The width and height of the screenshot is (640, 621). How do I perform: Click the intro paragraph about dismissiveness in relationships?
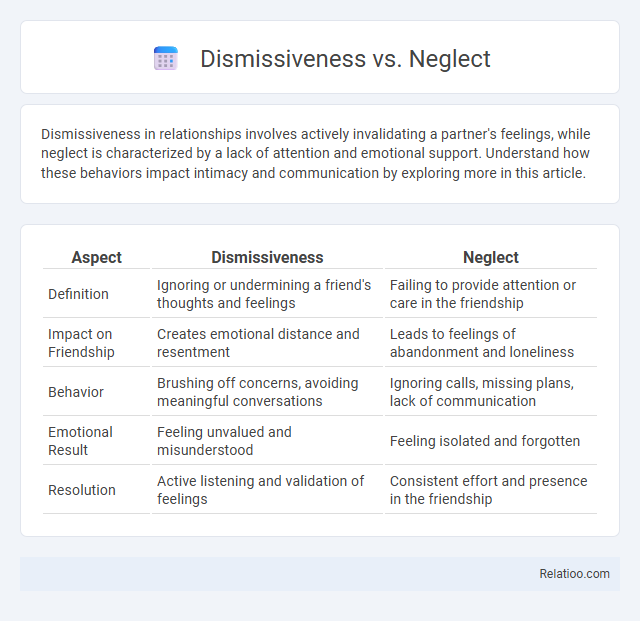coord(316,154)
